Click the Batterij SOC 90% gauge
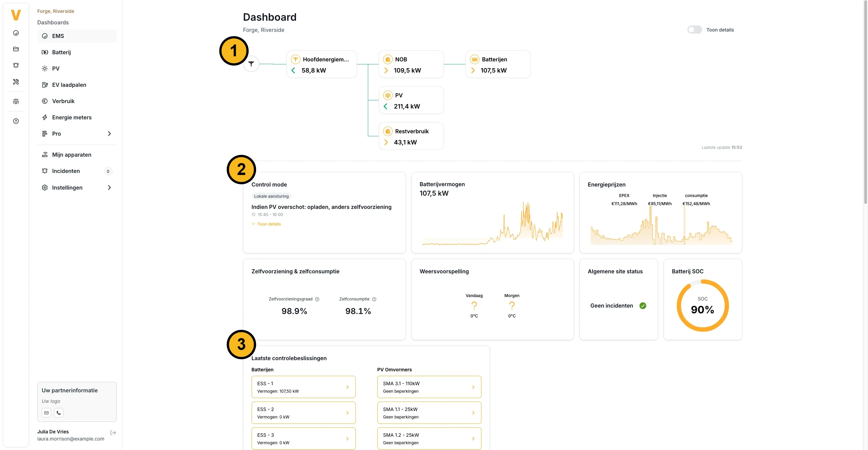 (x=703, y=306)
